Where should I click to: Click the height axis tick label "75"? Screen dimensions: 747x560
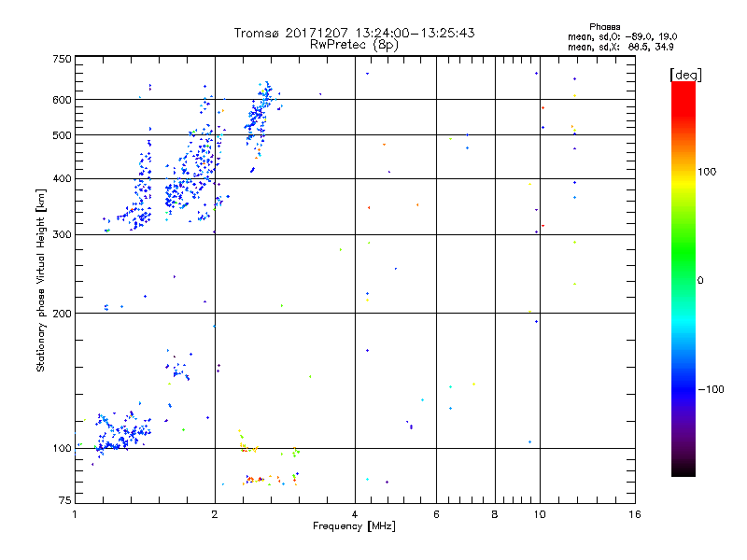65,500
